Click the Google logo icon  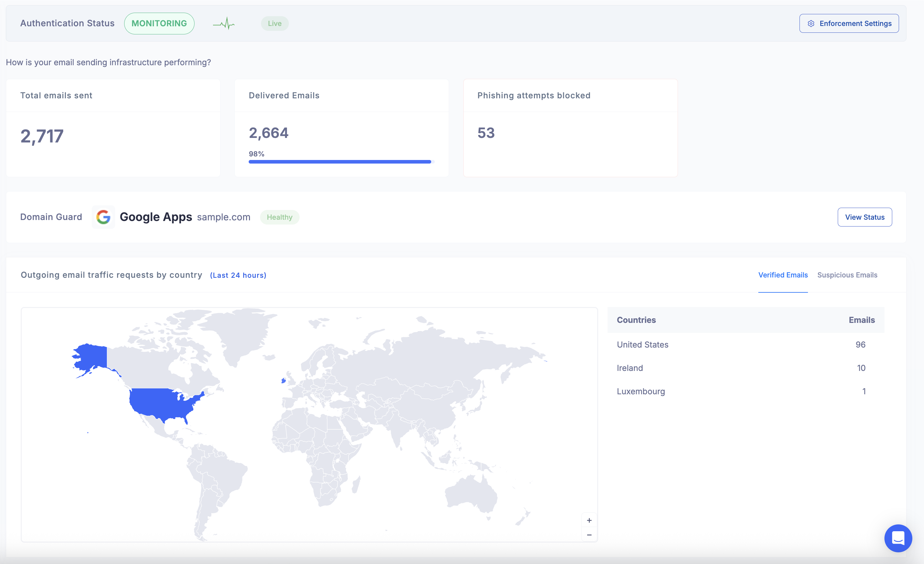click(x=103, y=217)
